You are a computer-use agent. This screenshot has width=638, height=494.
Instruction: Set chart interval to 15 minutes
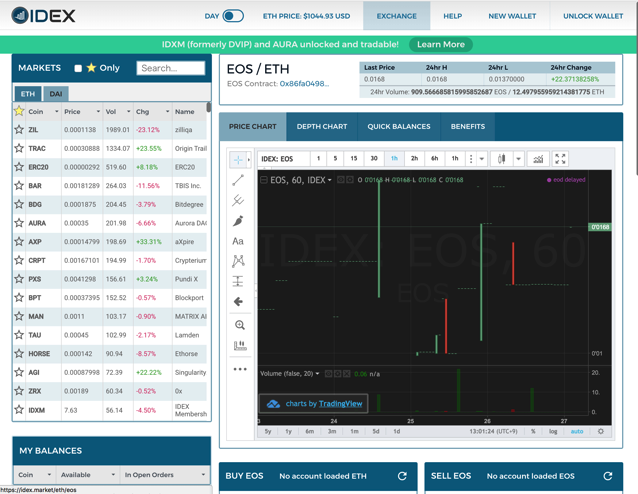point(354,159)
